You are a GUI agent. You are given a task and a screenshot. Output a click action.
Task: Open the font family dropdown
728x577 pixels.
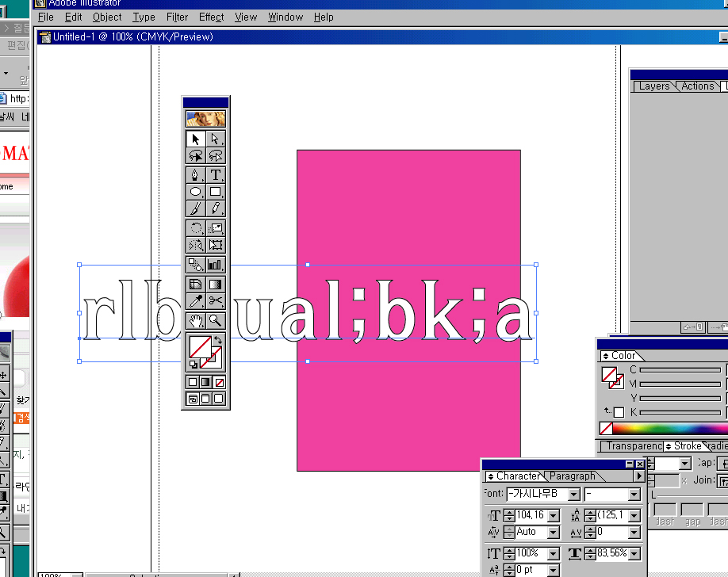coord(573,495)
